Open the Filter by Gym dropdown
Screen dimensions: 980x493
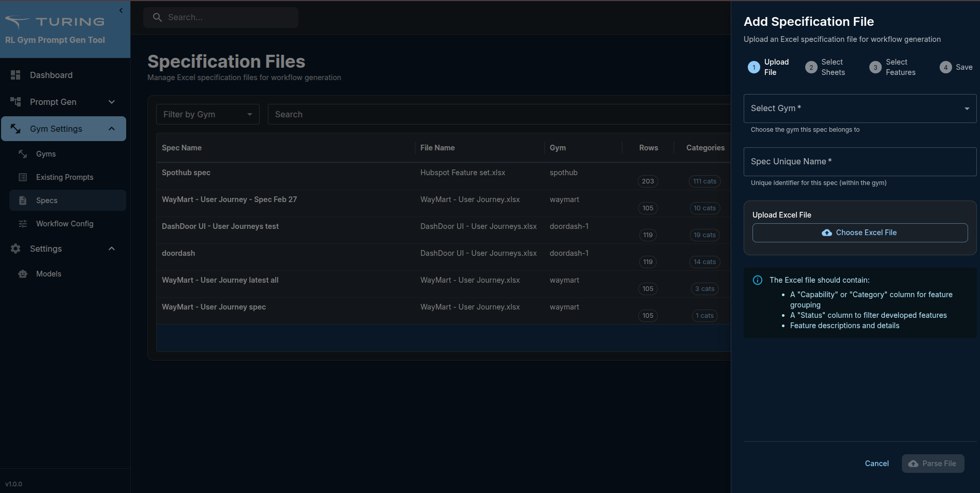[x=207, y=114]
